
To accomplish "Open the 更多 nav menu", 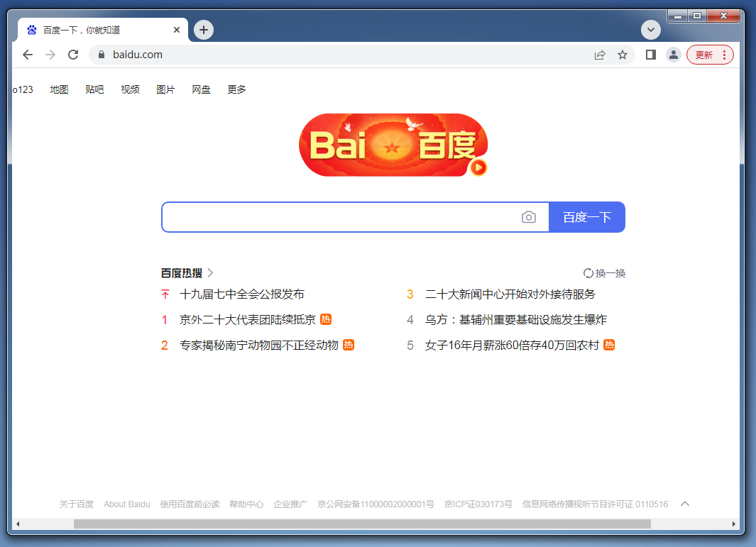I will coord(236,89).
